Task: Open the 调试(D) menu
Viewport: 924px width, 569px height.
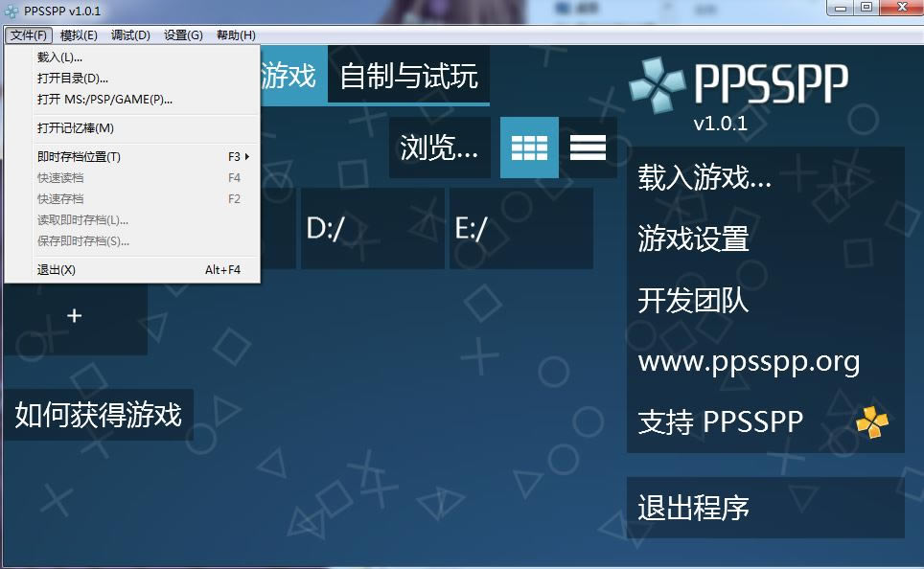Action: (130, 35)
